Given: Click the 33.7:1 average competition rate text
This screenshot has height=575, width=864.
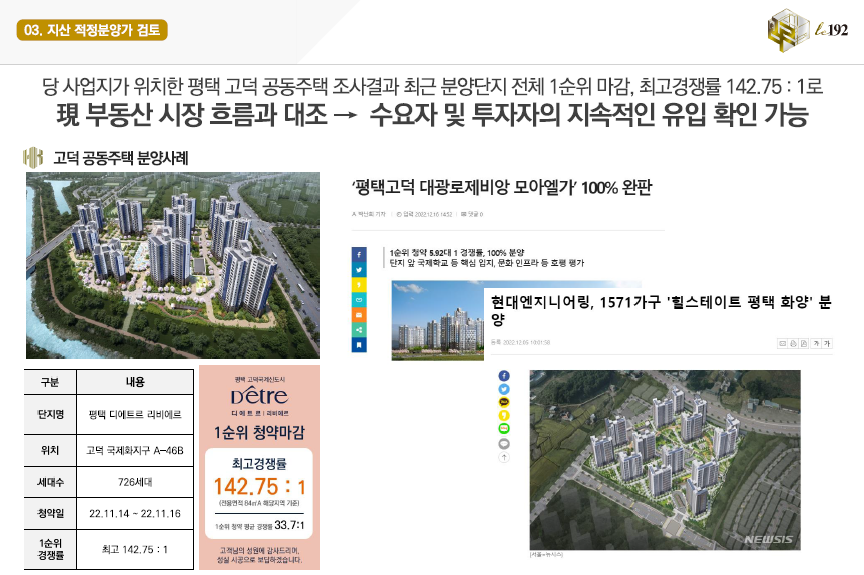Looking at the screenshot, I should [x=289, y=525].
